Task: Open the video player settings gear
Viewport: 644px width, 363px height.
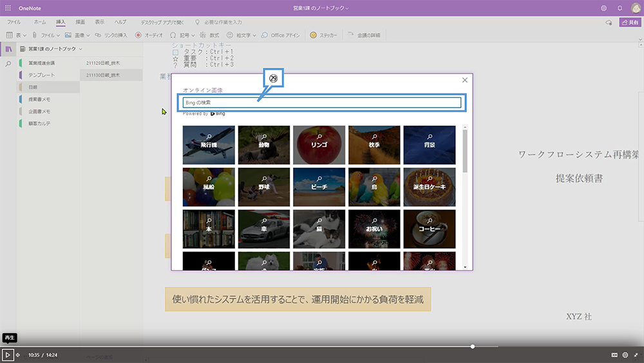Action: tap(625, 355)
